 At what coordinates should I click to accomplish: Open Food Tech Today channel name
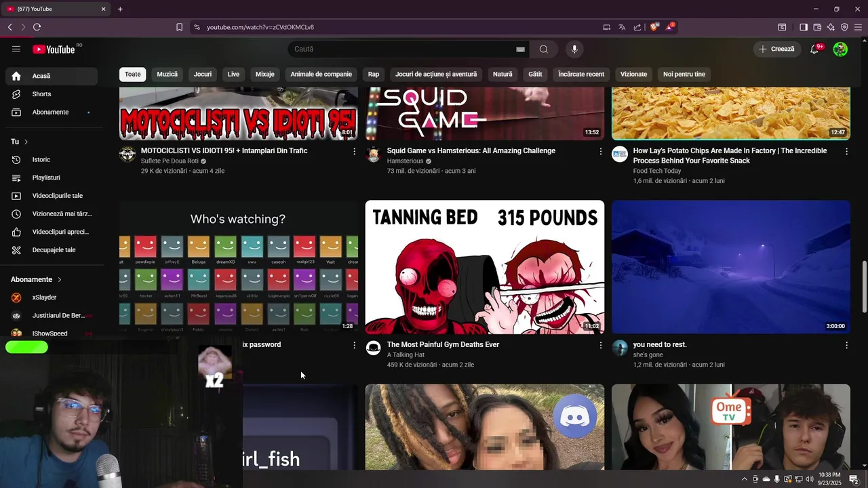pyautogui.click(x=657, y=171)
